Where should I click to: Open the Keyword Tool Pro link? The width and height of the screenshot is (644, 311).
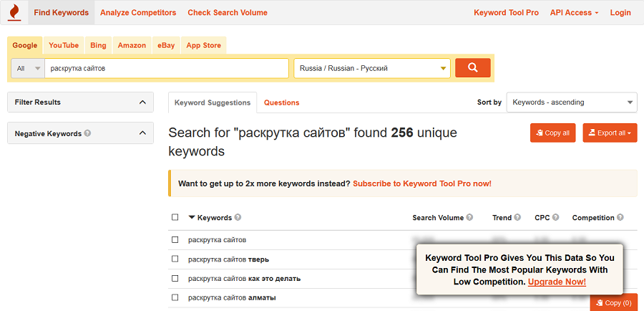507,12
